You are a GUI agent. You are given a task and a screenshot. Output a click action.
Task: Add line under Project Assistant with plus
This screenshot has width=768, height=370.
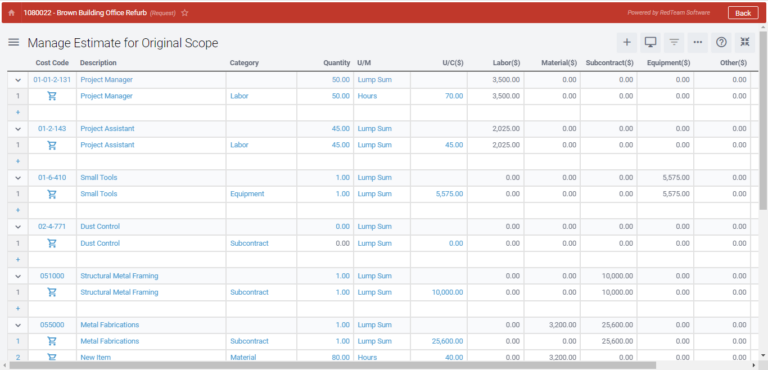(18, 161)
